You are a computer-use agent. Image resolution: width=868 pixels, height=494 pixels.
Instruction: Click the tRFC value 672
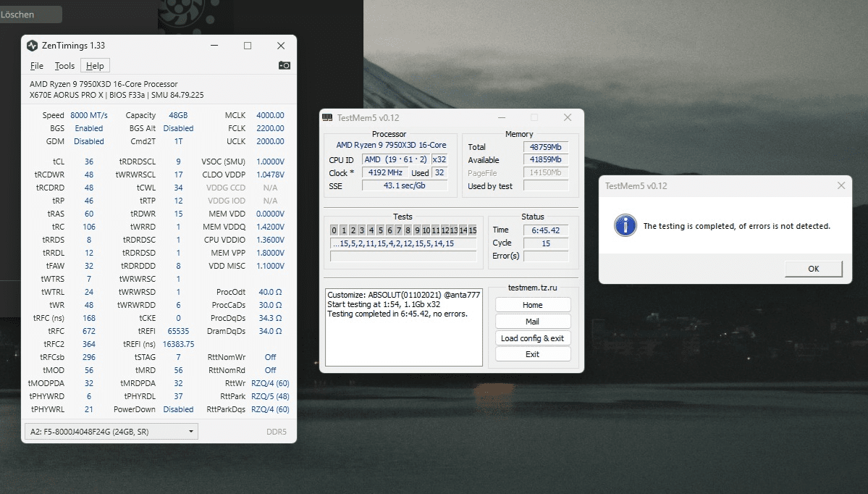[89, 331]
